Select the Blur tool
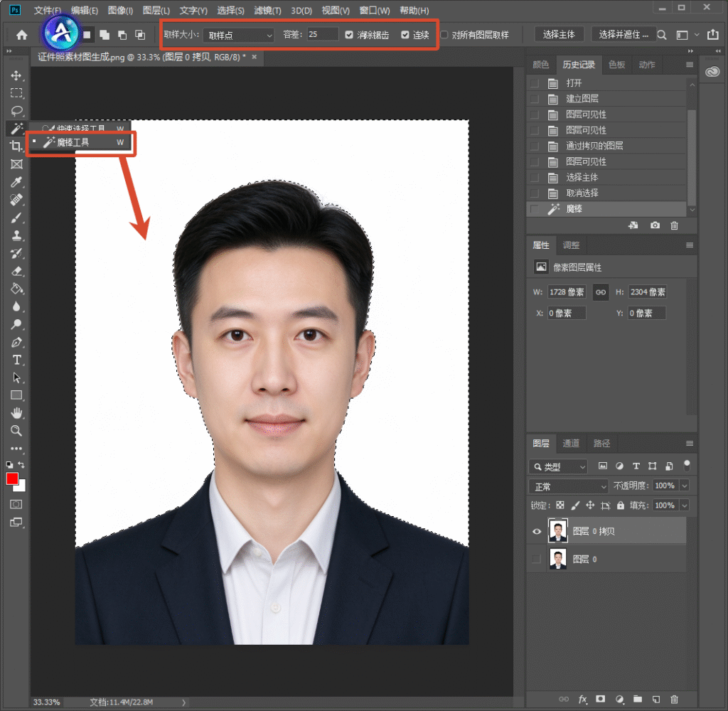Image resolution: width=728 pixels, height=711 pixels. (x=16, y=306)
